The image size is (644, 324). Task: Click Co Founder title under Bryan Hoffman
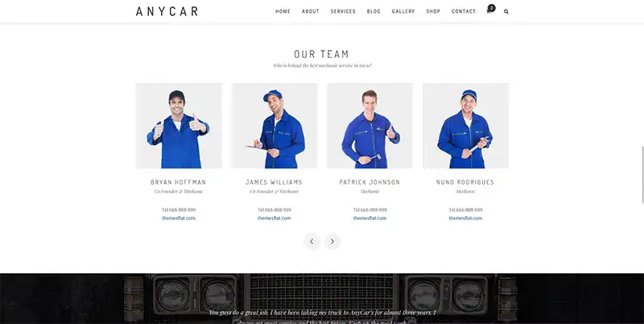pyautogui.click(x=179, y=192)
